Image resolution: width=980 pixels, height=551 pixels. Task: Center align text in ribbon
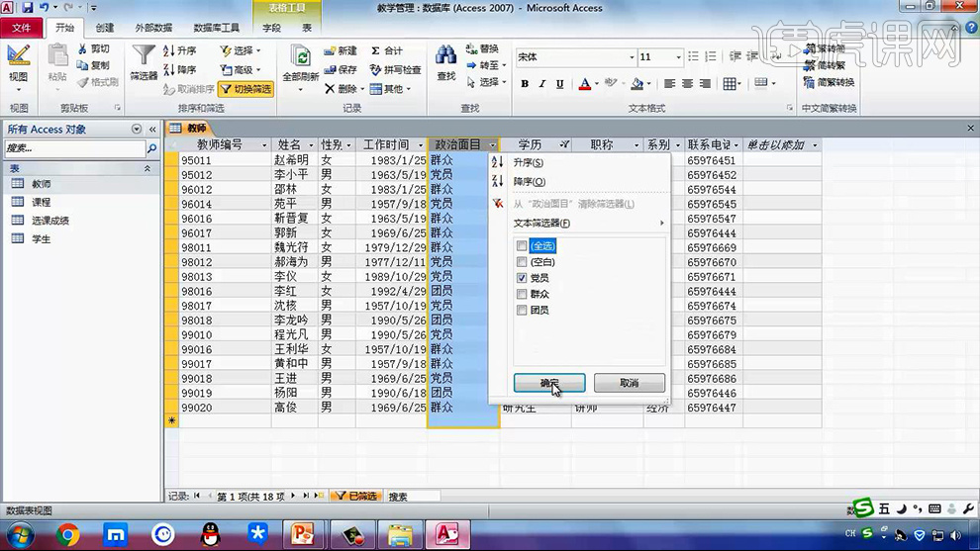coord(687,84)
